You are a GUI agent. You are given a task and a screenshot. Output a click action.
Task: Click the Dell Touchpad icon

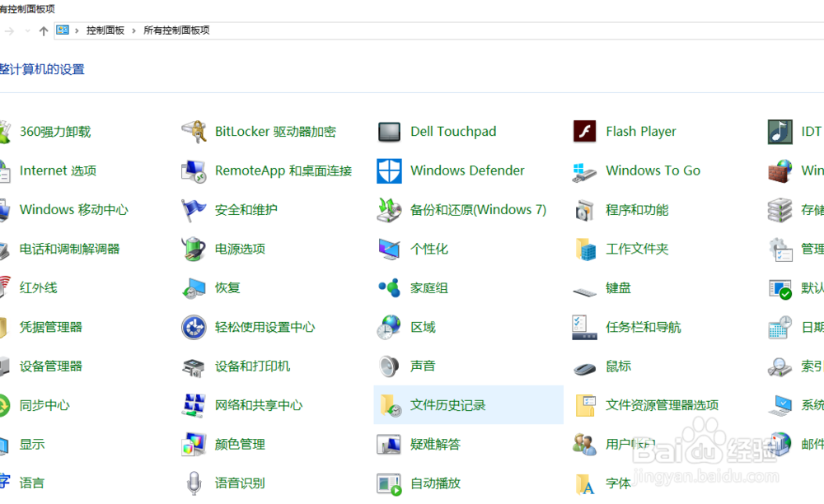389,132
